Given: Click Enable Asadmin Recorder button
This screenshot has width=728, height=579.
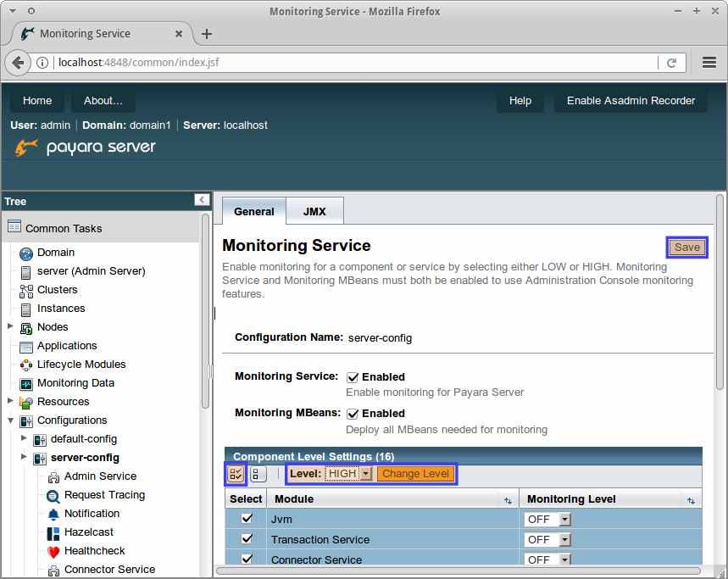Looking at the screenshot, I should (631, 101).
